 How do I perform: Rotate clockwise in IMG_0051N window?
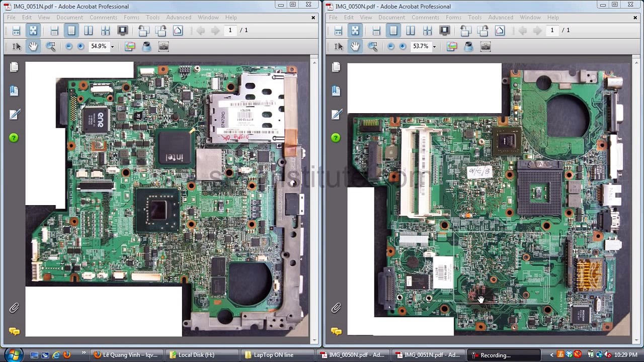click(x=161, y=31)
